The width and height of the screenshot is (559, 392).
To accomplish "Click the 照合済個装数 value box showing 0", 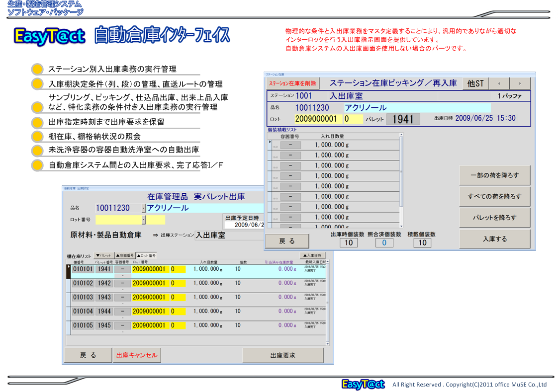I will coord(384,243).
